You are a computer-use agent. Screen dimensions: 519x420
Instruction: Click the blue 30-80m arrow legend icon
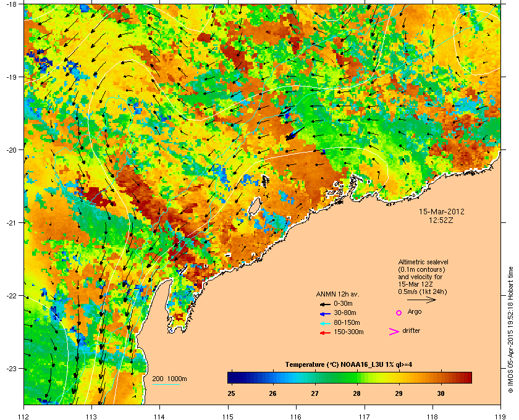click(325, 314)
